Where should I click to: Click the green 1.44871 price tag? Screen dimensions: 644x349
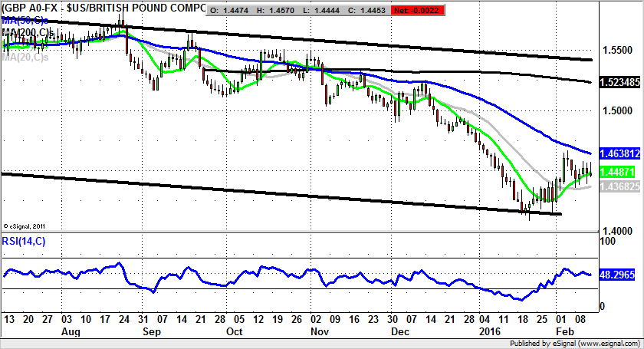619,173
